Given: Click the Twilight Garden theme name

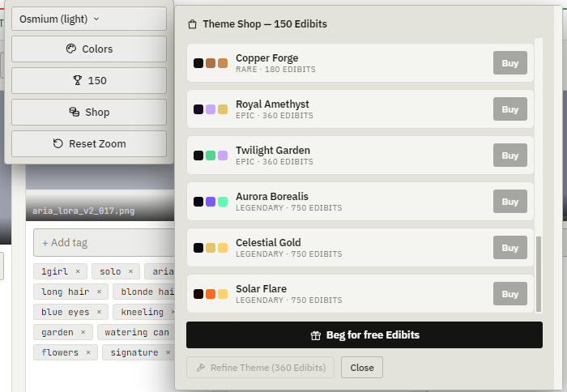Looking at the screenshot, I should pyautogui.click(x=273, y=150).
